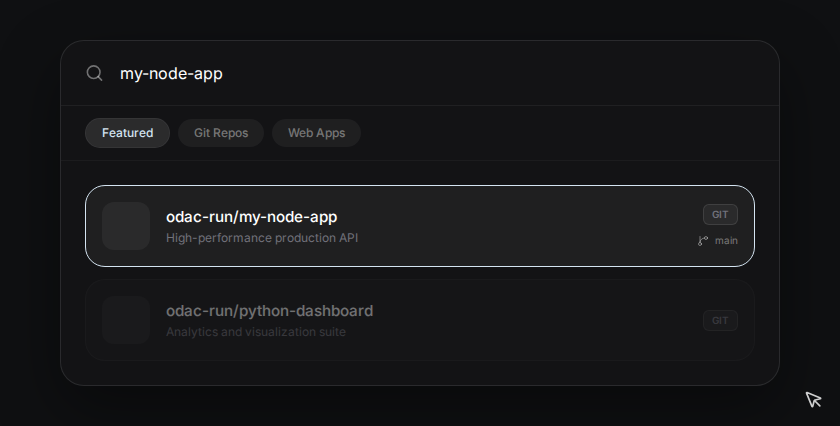Select the Featured filter tab
This screenshot has width=840, height=426.
[x=128, y=133]
